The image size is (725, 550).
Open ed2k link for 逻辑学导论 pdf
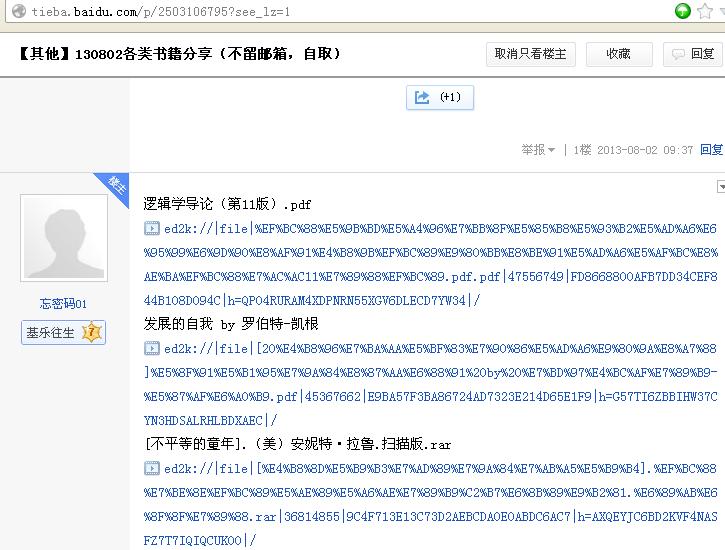430,264
